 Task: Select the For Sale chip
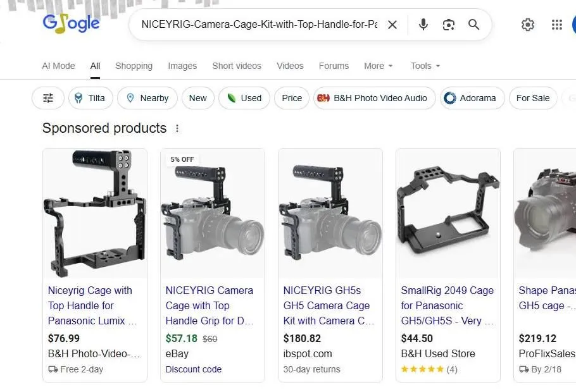pyautogui.click(x=533, y=98)
